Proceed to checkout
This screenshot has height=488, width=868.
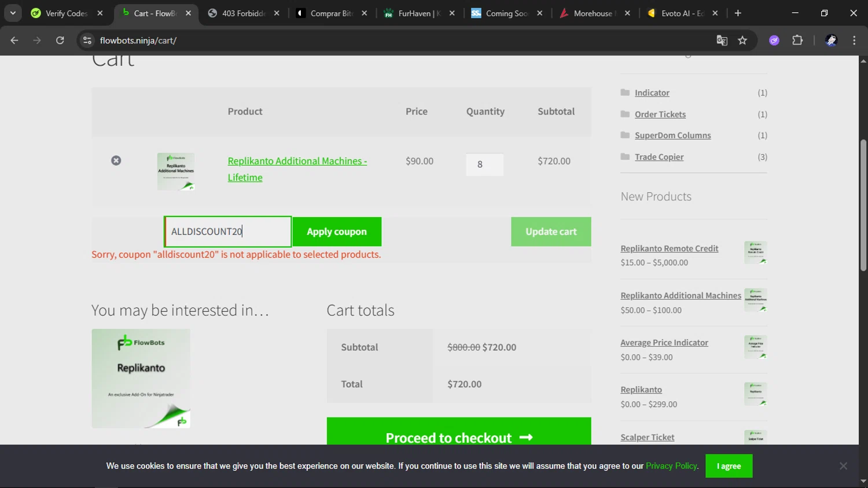(x=459, y=431)
